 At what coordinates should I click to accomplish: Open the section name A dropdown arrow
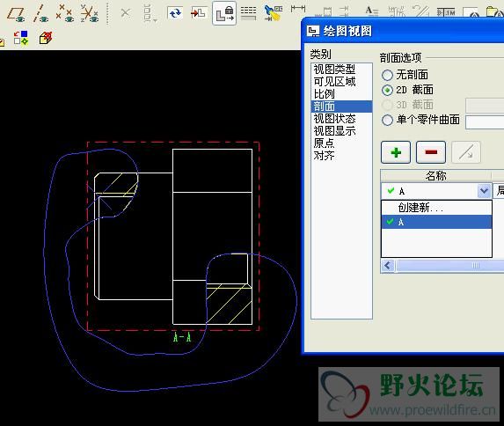pos(484,191)
